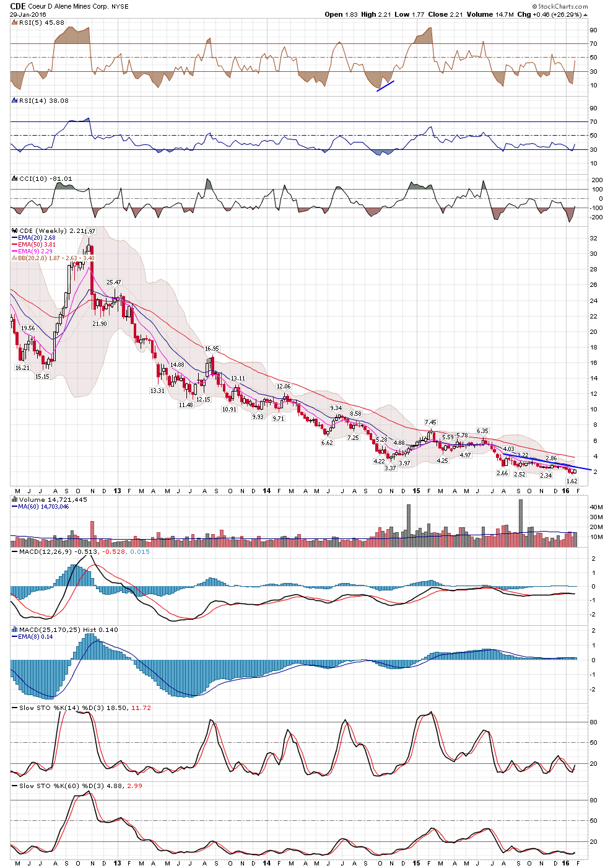
Task: Click the MA(60) 14,703,046 label
Action: (x=44, y=507)
